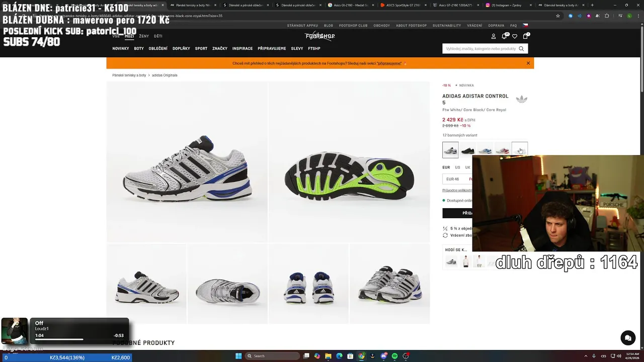Open the INSPIRACE menu
Viewport: 644px width, 362px height.
(x=243, y=49)
